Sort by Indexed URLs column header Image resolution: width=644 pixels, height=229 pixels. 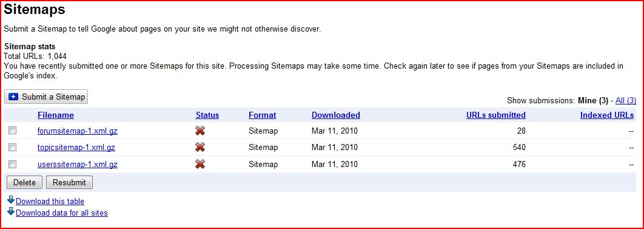(x=606, y=115)
